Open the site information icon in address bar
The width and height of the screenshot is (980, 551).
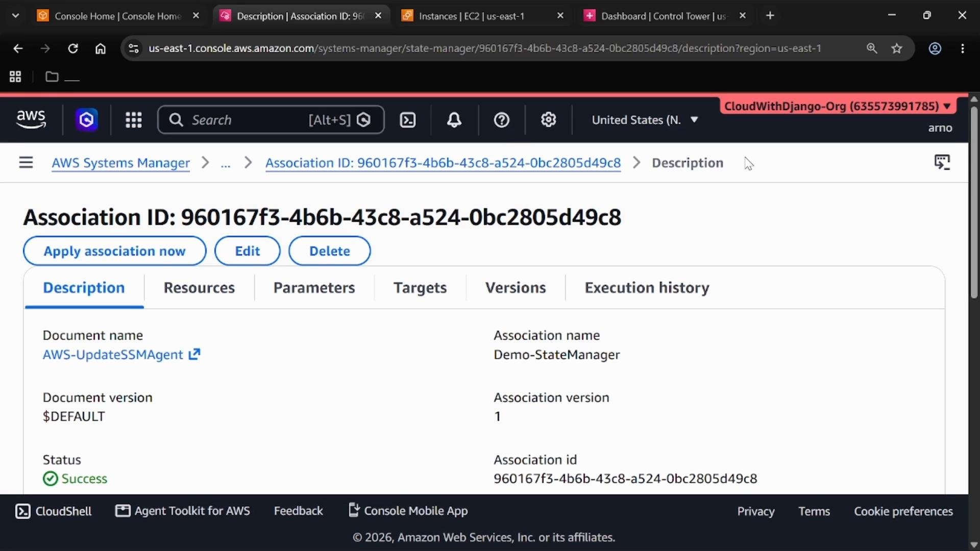[134, 48]
